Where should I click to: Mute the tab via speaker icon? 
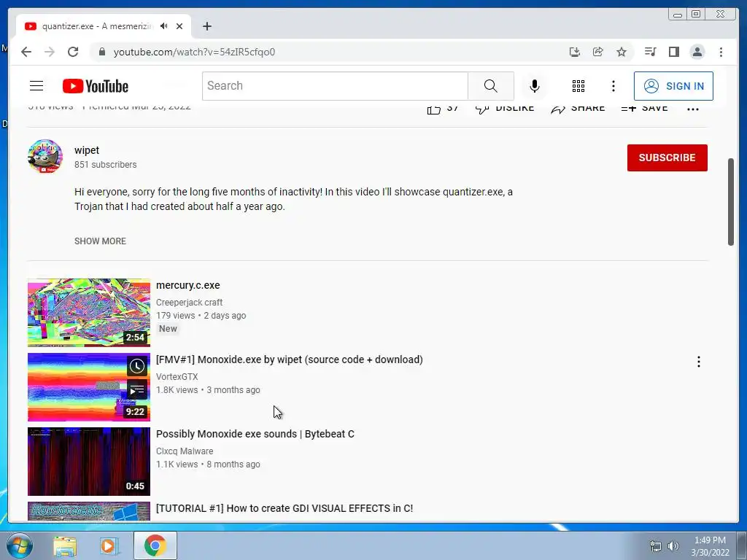pos(164,26)
